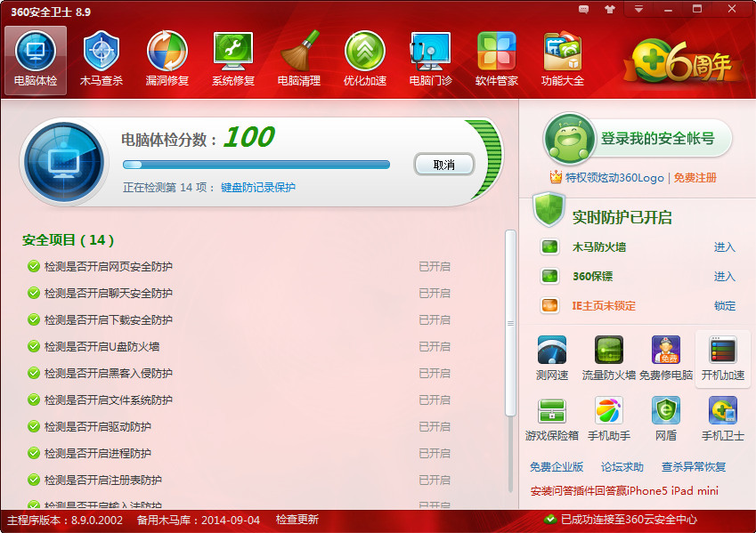Open the 漏洞修复 vulnerability repair icon
The image size is (756, 533).
[x=167, y=59]
